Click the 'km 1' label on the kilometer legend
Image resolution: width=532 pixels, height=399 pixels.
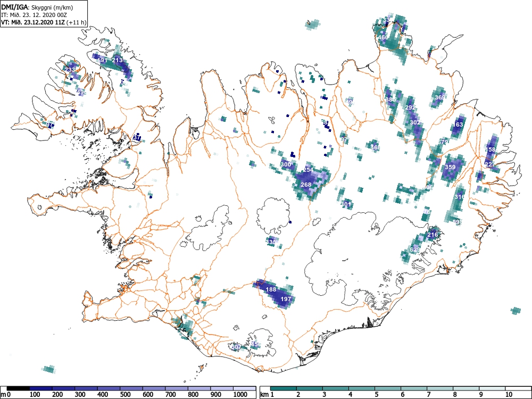(268, 395)
